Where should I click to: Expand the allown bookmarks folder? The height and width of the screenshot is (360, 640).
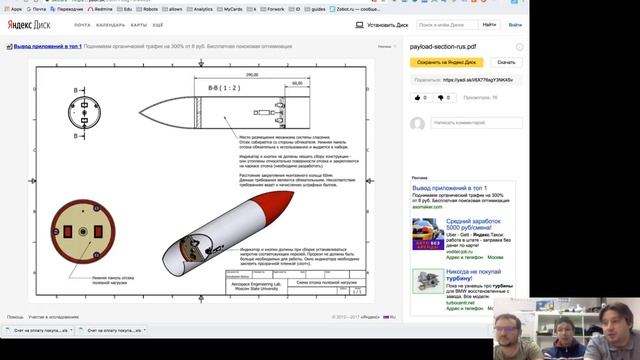pos(172,9)
